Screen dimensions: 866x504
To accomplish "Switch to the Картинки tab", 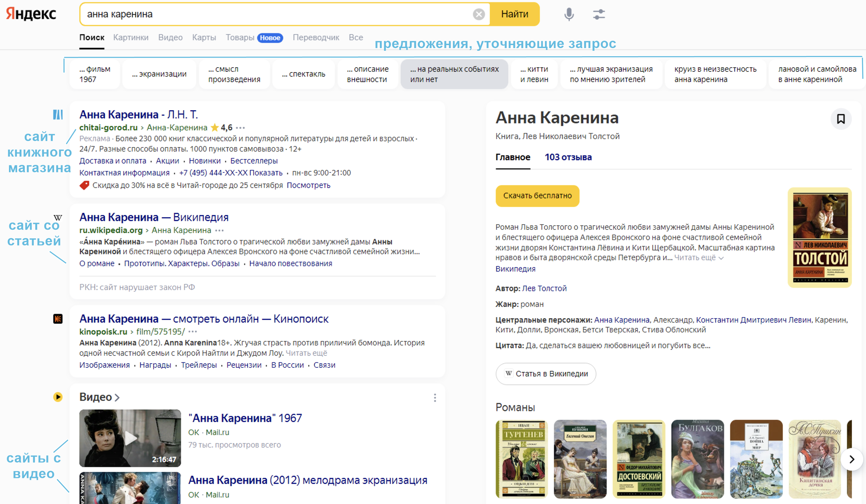I will 131,37.
